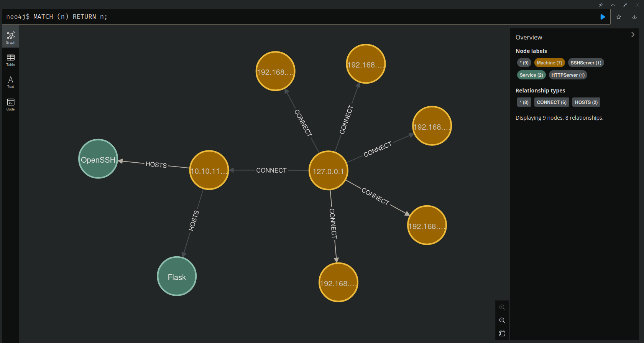Image resolution: width=644 pixels, height=343 pixels.
Task: Zoom in on the graph
Action: click(502, 307)
